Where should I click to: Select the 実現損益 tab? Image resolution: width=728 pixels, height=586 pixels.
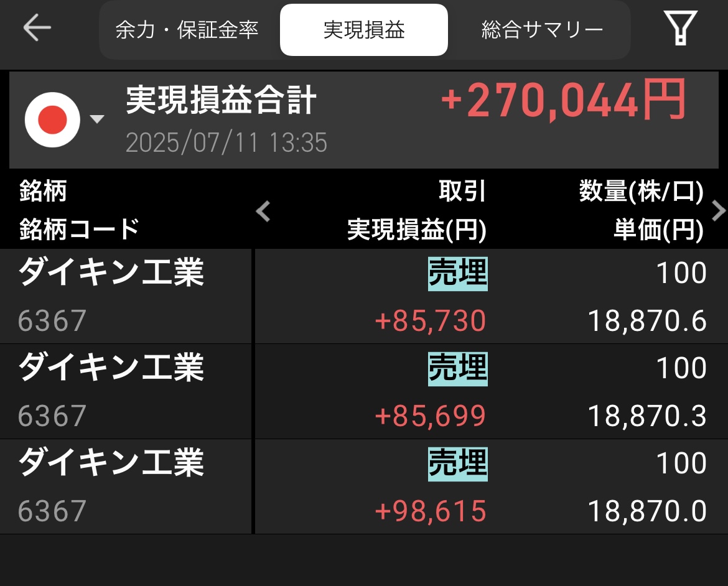point(364,30)
